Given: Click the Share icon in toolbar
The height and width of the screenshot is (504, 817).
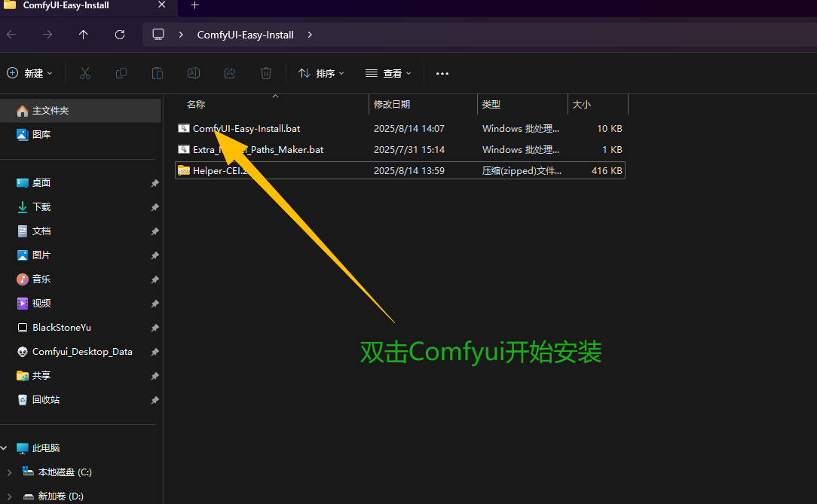Looking at the screenshot, I should (x=230, y=73).
